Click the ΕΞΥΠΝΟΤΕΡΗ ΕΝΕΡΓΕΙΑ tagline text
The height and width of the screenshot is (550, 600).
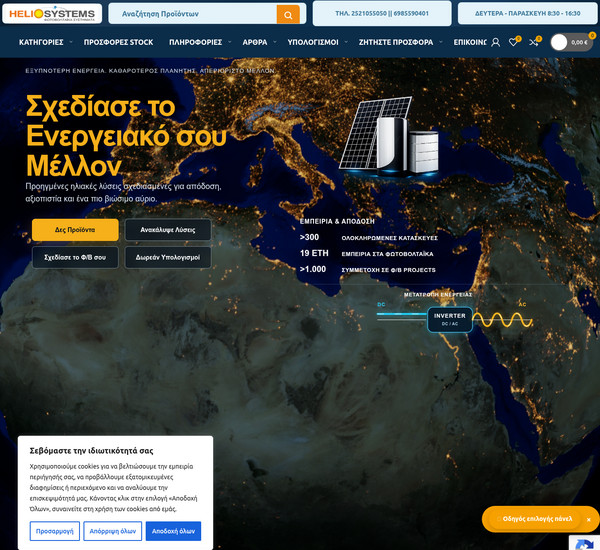coord(150,71)
